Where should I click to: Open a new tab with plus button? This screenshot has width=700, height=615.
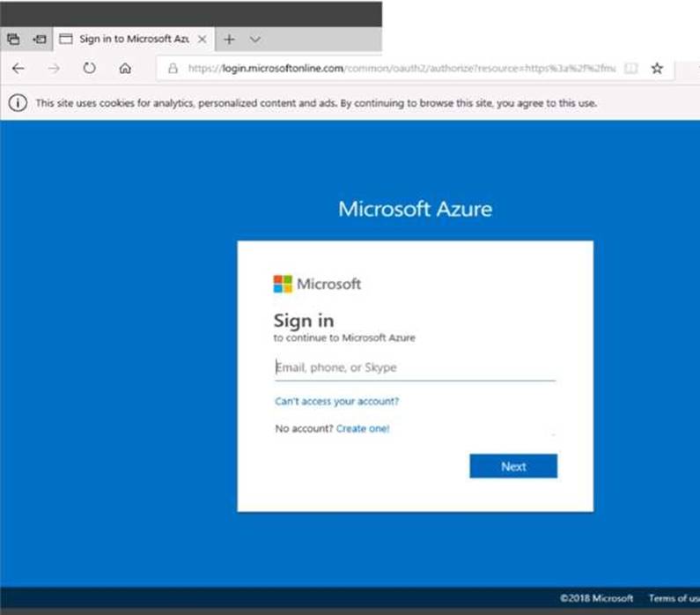(x=229, y=40)
